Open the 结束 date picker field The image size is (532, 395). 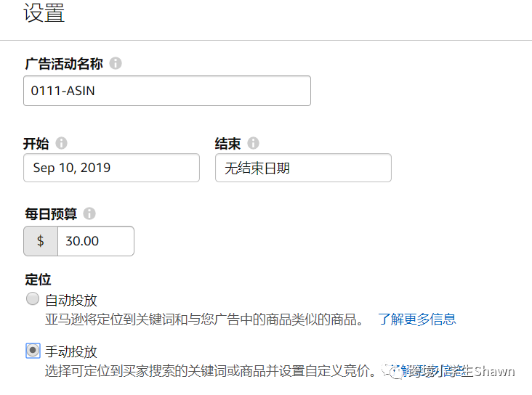(x=303, y=168)
